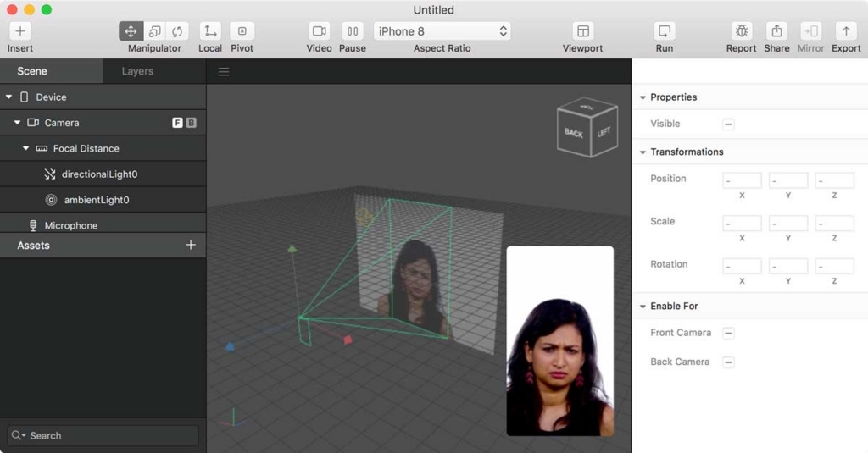Select directionalLight0 in the scene
The image size is (868, 453).
pos(103,174)
